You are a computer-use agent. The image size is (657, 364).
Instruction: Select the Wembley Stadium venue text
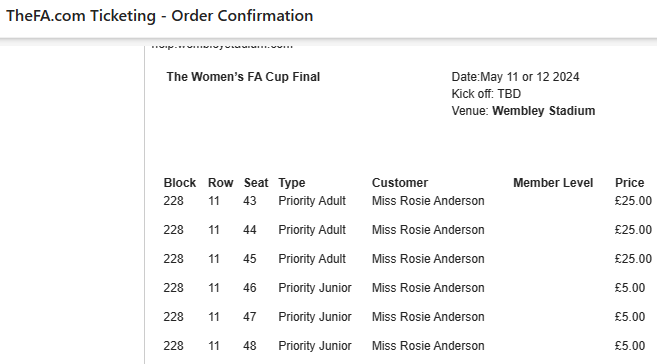[x=543, y=111]
